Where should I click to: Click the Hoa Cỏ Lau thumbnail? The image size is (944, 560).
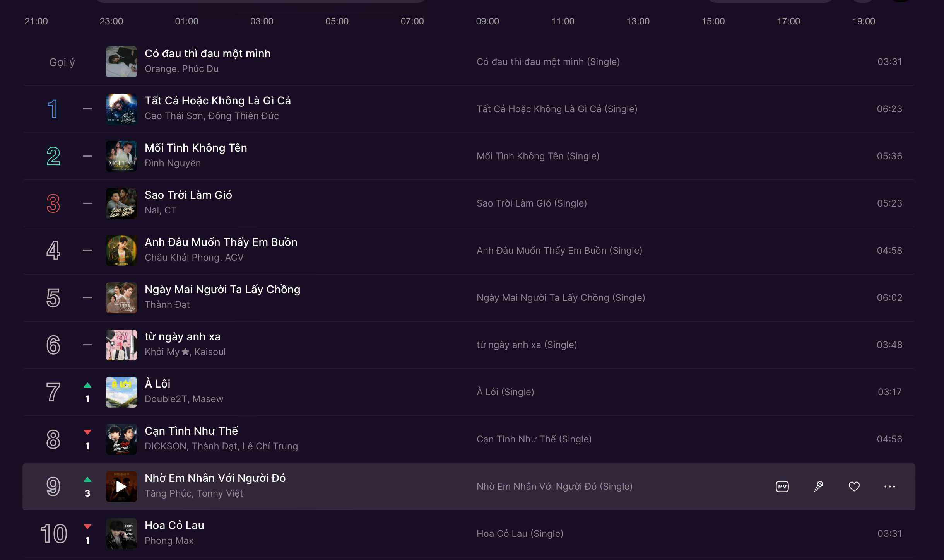(121, 534)
